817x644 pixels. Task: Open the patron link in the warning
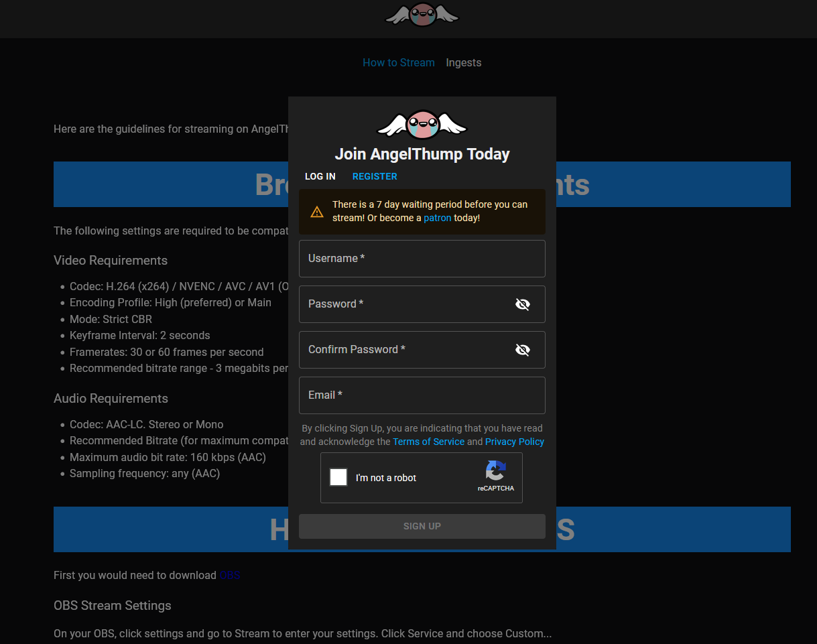pos(438,218)
